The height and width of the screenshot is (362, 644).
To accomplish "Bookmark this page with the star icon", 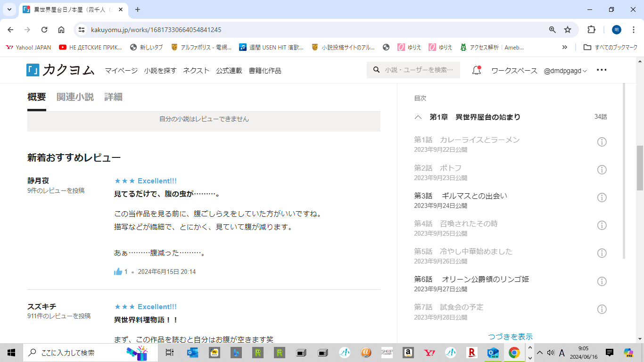I will pyautogui.click(x=568, y=30).
